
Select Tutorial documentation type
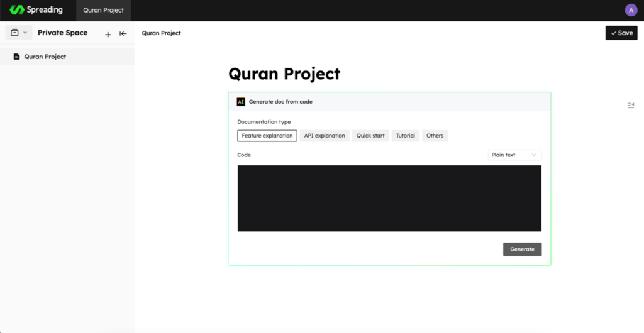[406, 136]
